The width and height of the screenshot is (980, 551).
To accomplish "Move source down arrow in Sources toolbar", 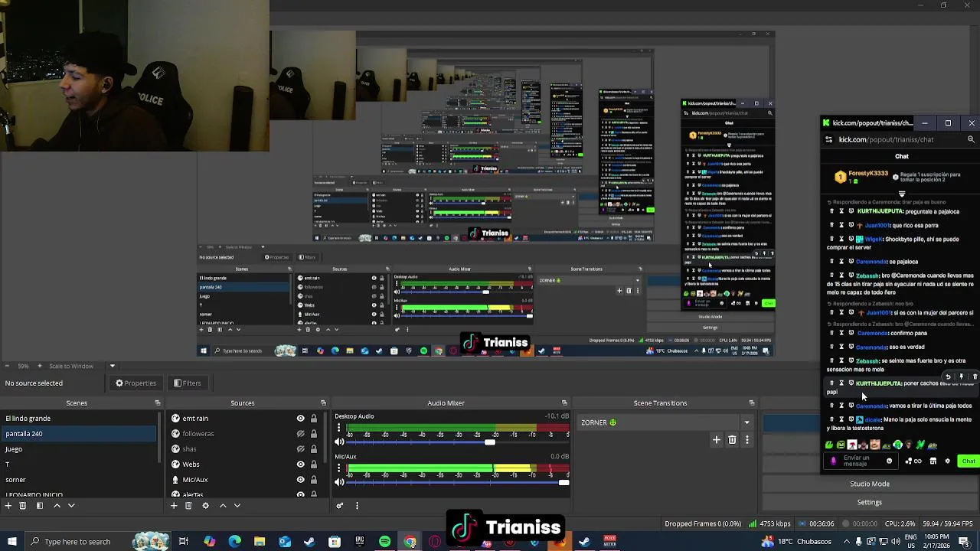I will point(237,506).
